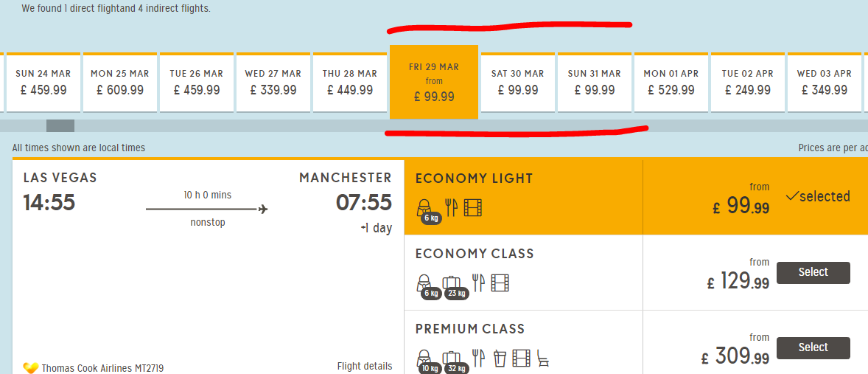Click the Economy Light fare row title
Screen dimensions: 868x374
(x=474, y=179)
